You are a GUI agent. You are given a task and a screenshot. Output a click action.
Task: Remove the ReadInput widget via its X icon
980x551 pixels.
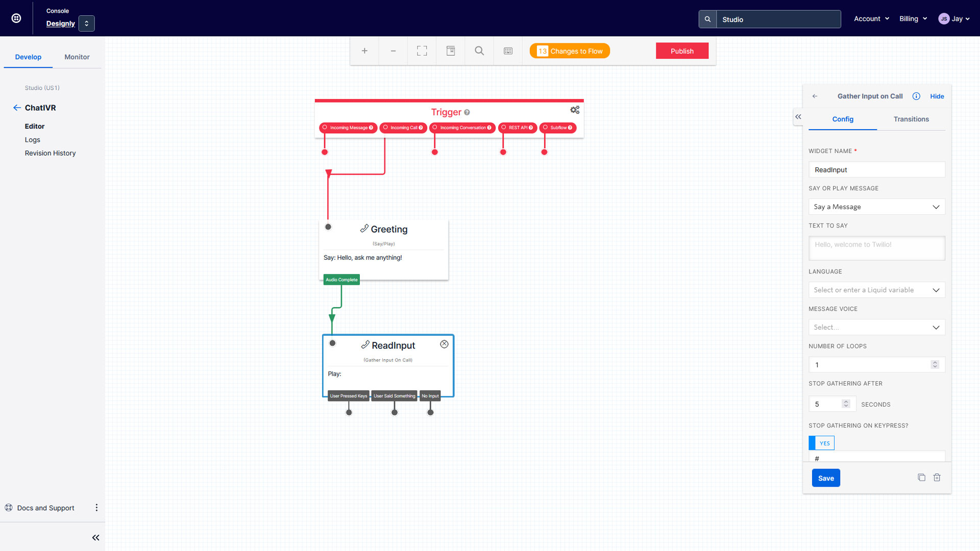[x=444, y=344]
